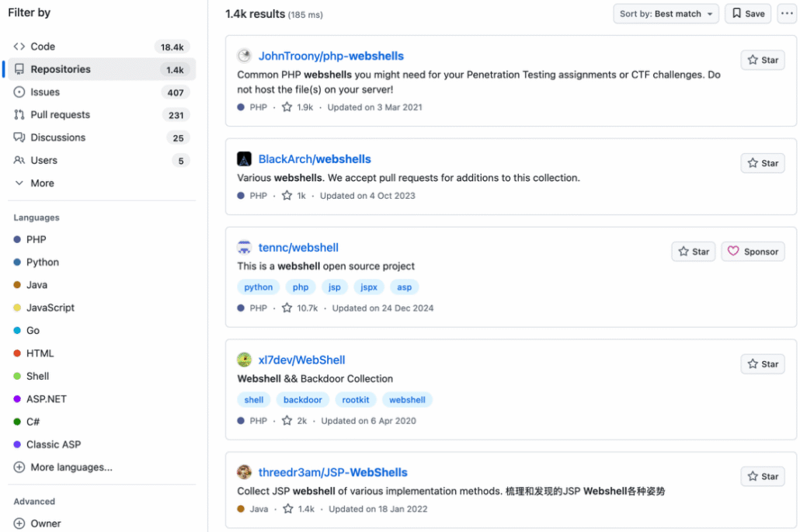The width and height of the screenshot is (800, 532).
Task: Click the star count icon for tennc/webshell
Action: tap(287, 308)
